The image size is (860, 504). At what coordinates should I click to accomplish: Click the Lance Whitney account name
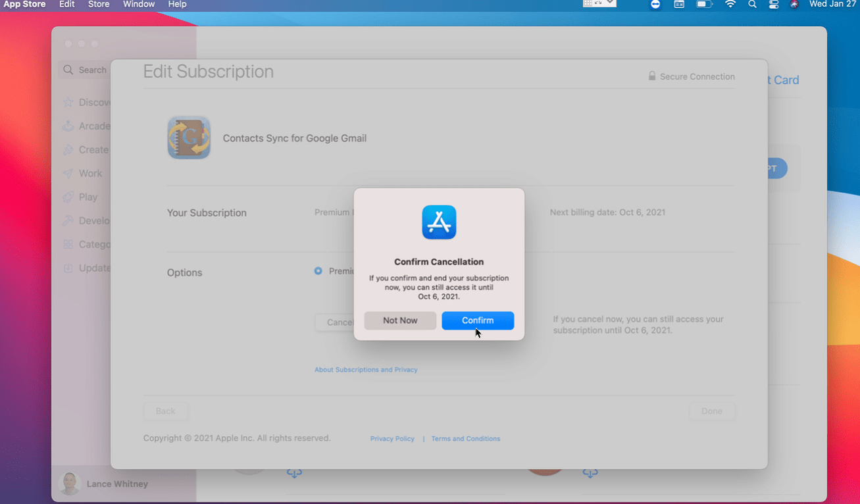pyautogui.click(x=117, y=484)
